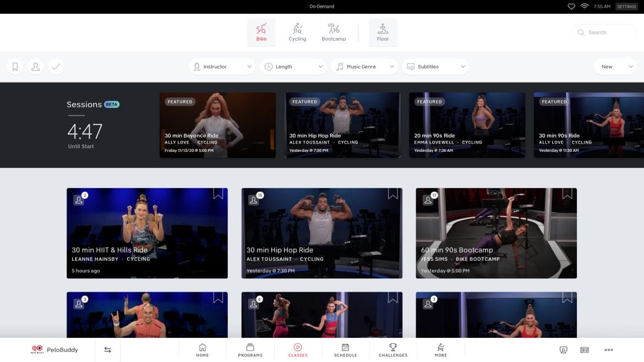Go to Challenges tab
Viewport: 644px width, 362px height.
[x=393, y=350]
